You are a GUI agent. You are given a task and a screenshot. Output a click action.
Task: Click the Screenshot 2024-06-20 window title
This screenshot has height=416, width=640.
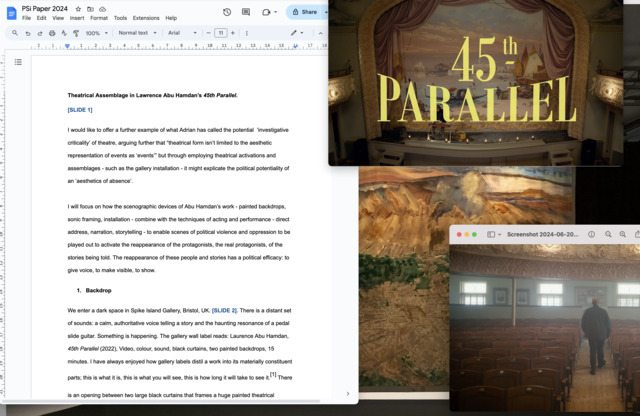click(x=542, y=234)
